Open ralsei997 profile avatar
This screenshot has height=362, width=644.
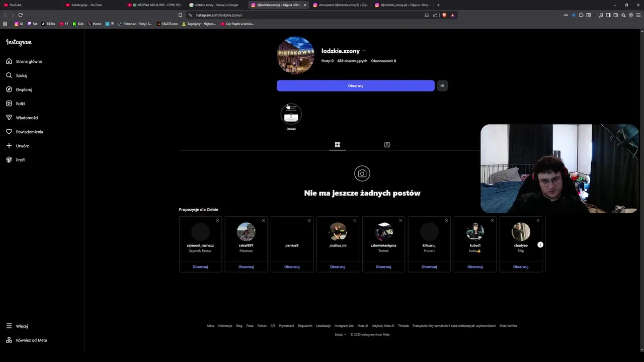pyautogui.click(x=246, y=232)
